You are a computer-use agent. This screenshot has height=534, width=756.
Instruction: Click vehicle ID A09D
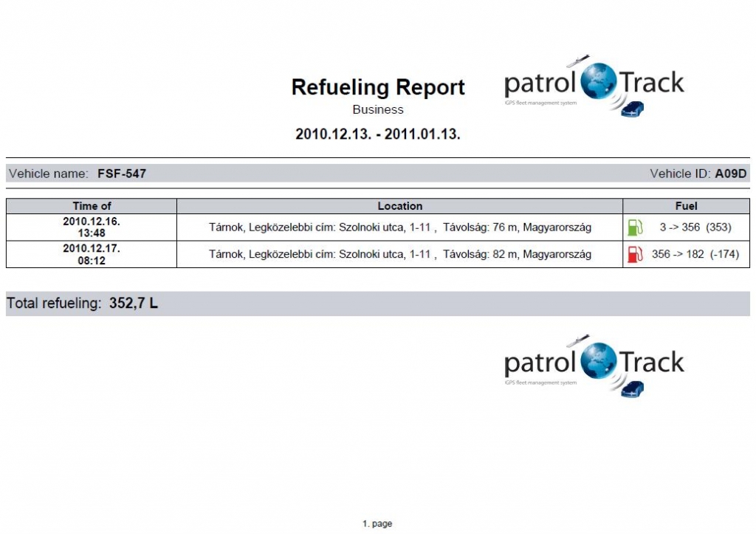click(x=731, y=174)
